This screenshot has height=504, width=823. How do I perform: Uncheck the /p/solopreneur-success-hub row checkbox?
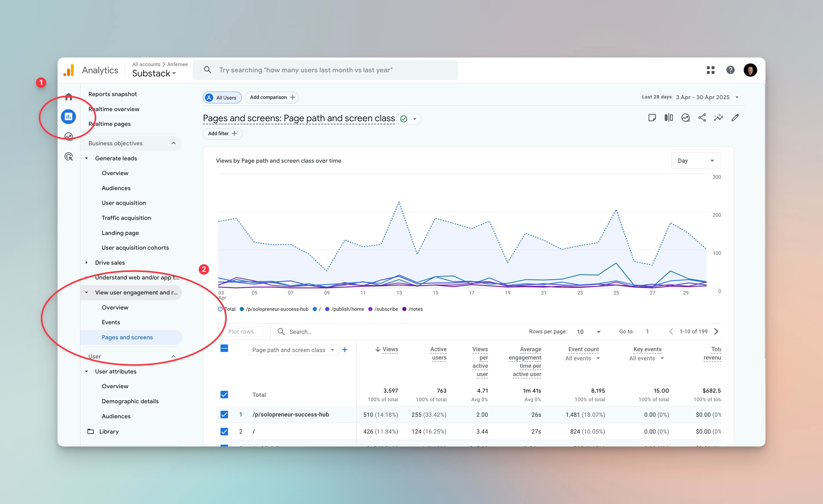tap(224, 415)
